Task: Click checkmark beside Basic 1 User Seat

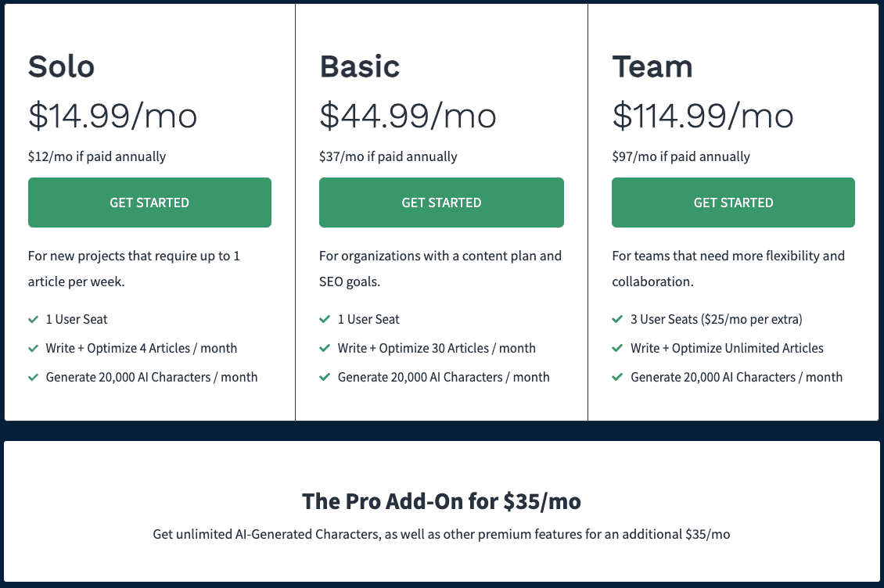Action: pos(324,319)
